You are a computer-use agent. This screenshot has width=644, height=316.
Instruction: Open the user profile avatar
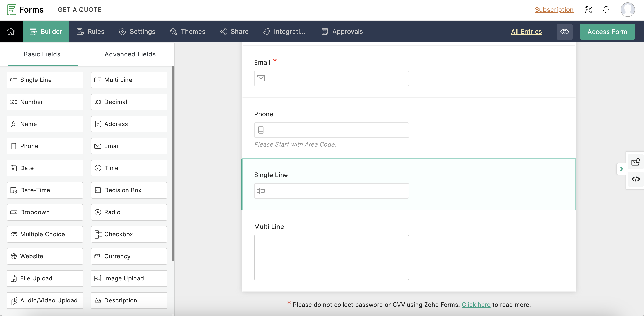point(628,10)
